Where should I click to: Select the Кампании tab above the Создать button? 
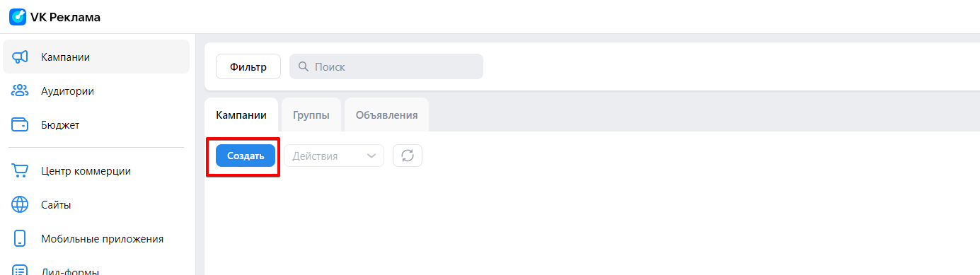click(x=241, y=115)
